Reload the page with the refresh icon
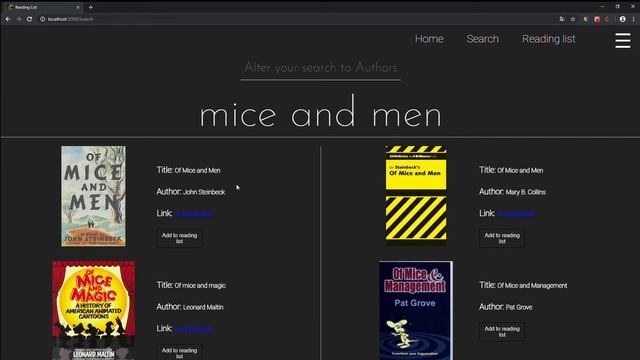This screenshot has width=640, height=360. click(29, 19)
